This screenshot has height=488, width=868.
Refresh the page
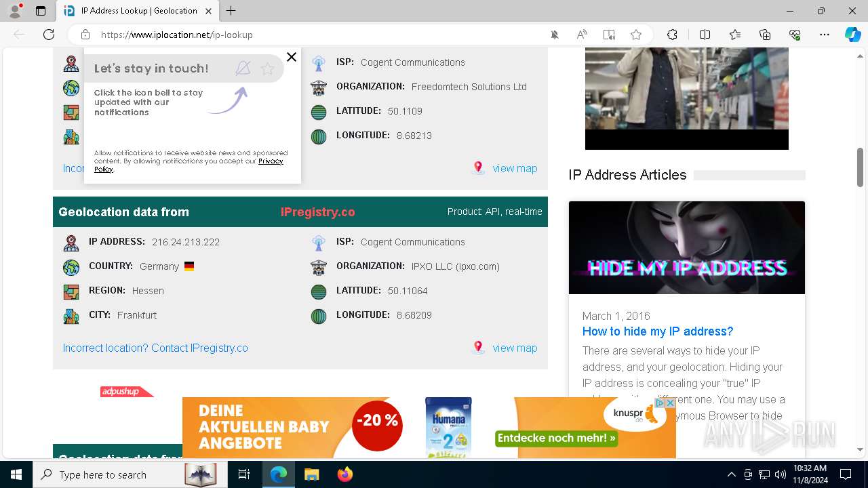coord(49,35)
